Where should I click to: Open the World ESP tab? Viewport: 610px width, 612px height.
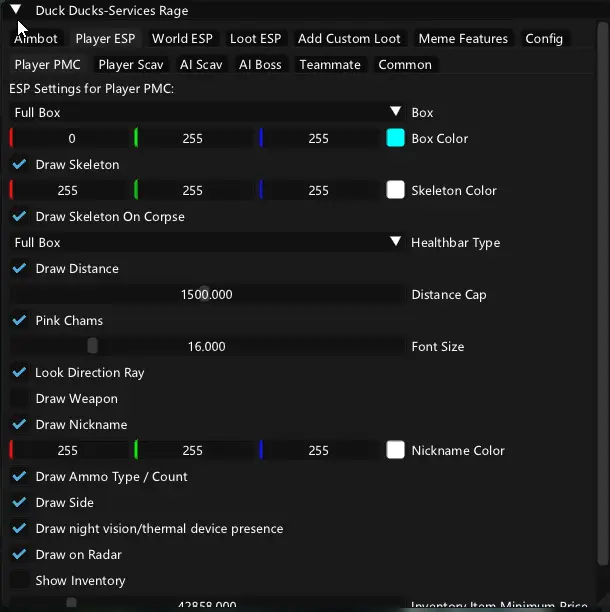(x=182, y=39)
